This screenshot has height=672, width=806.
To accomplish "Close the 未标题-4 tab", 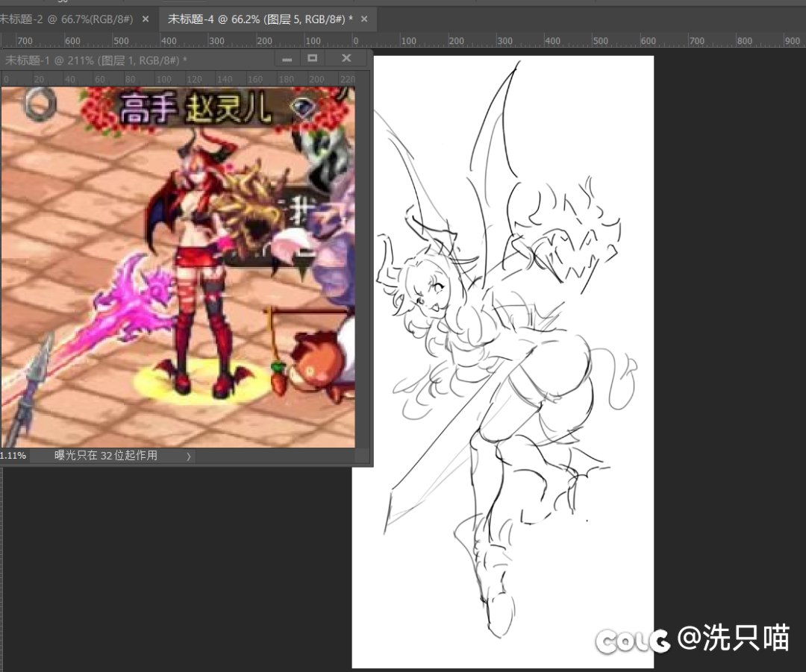I will tap(364, 19).
